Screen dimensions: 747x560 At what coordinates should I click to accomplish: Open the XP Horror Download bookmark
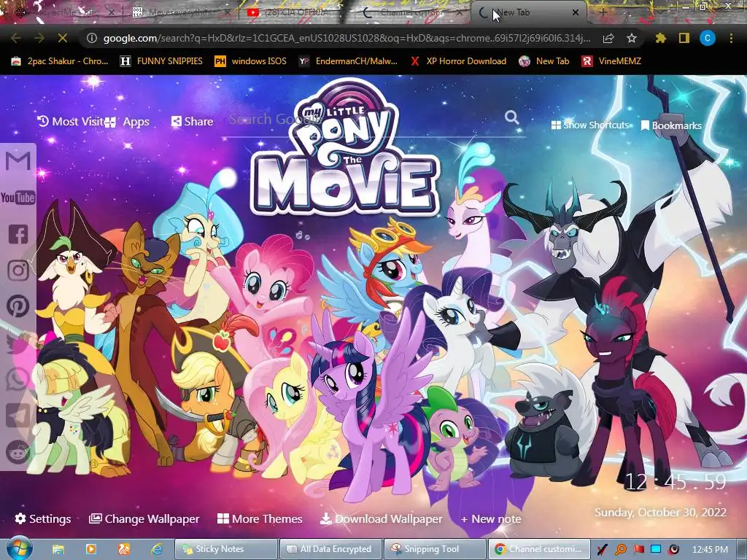458,61
